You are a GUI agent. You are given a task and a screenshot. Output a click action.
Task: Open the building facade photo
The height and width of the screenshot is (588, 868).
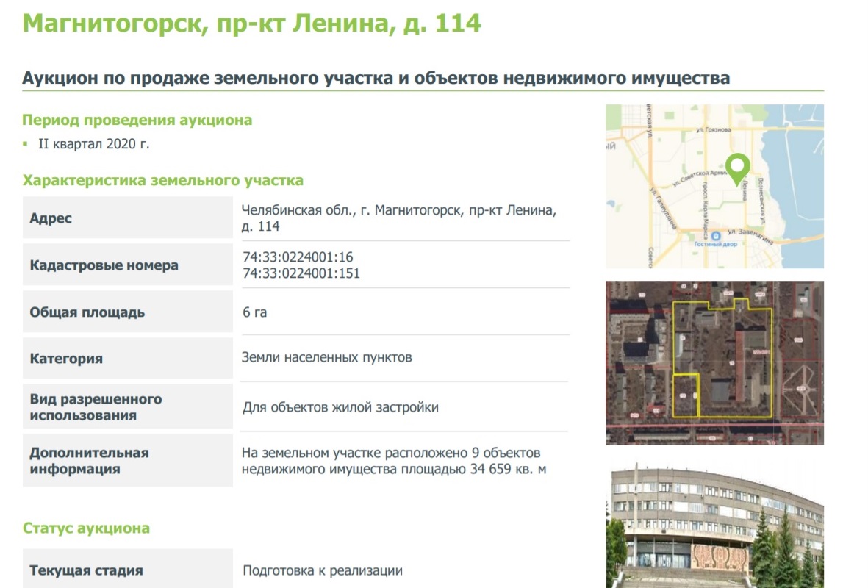(x=714, y=523)
